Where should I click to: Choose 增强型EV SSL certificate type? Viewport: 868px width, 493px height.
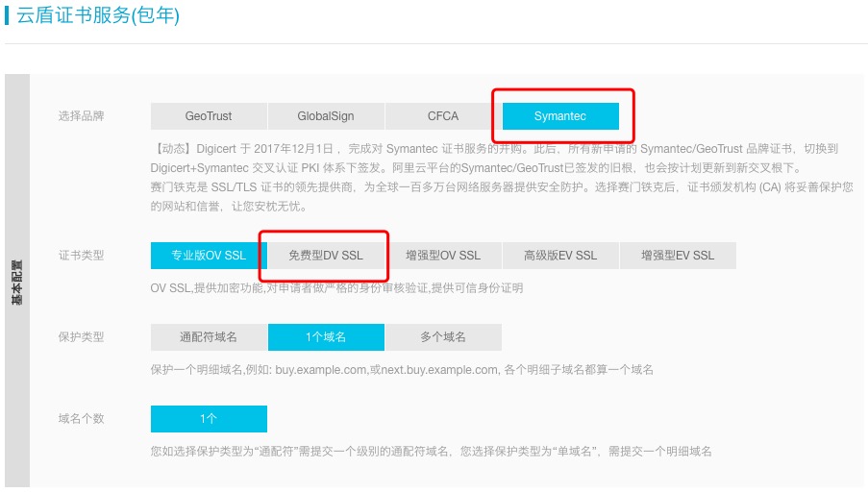point(678,256)
